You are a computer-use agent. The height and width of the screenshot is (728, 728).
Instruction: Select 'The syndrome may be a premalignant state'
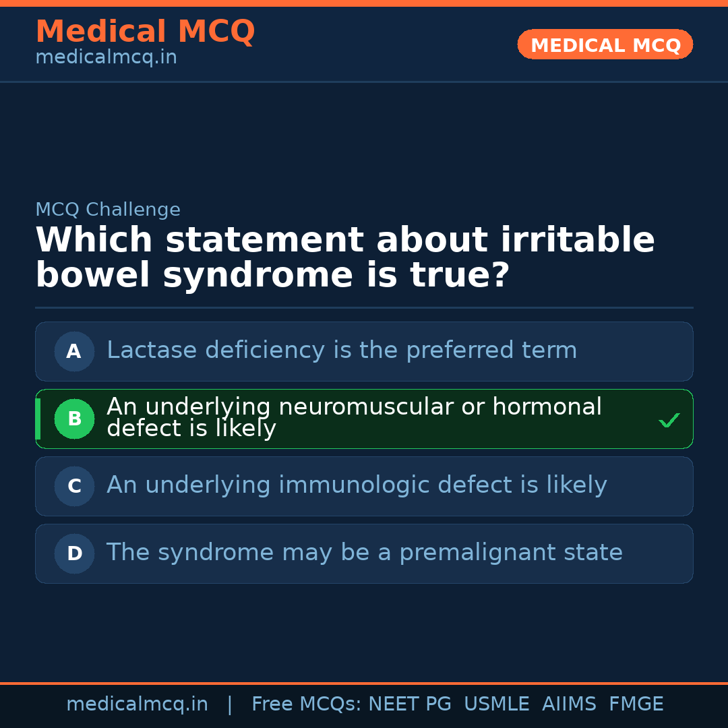pos(364,553)
